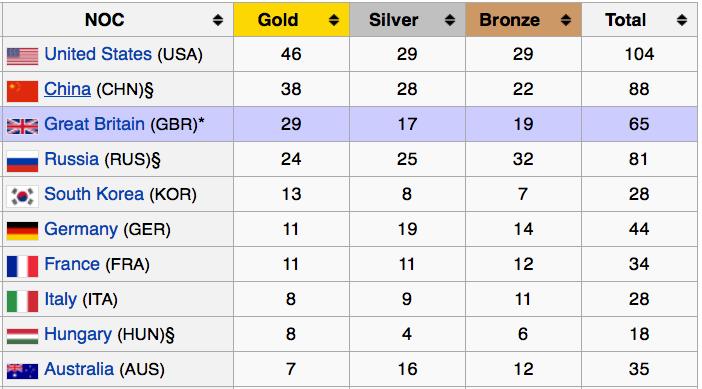Click the Australia flag icon
The height and width of the screenshot is (389, 702).
pyautogui.click(x=22, y=371)
